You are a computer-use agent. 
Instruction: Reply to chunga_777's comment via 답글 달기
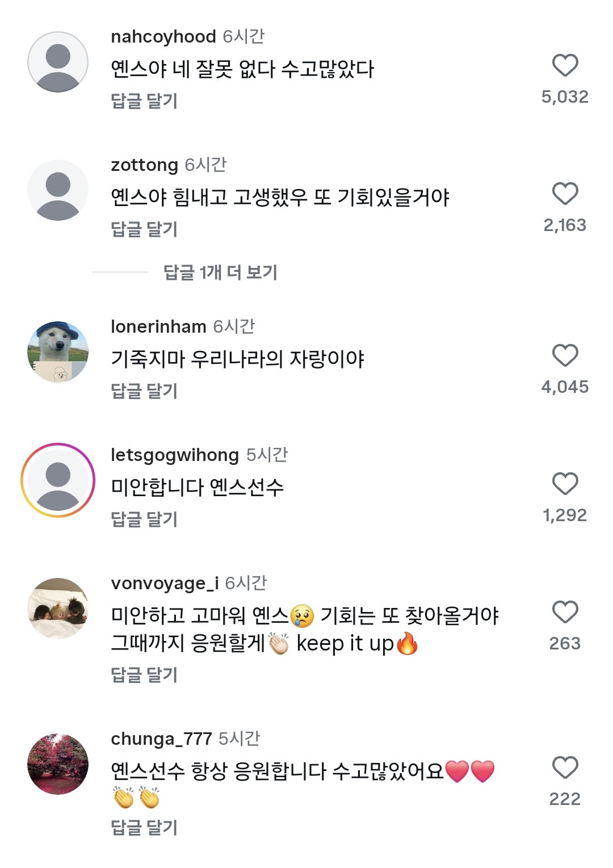click(144, 828)
